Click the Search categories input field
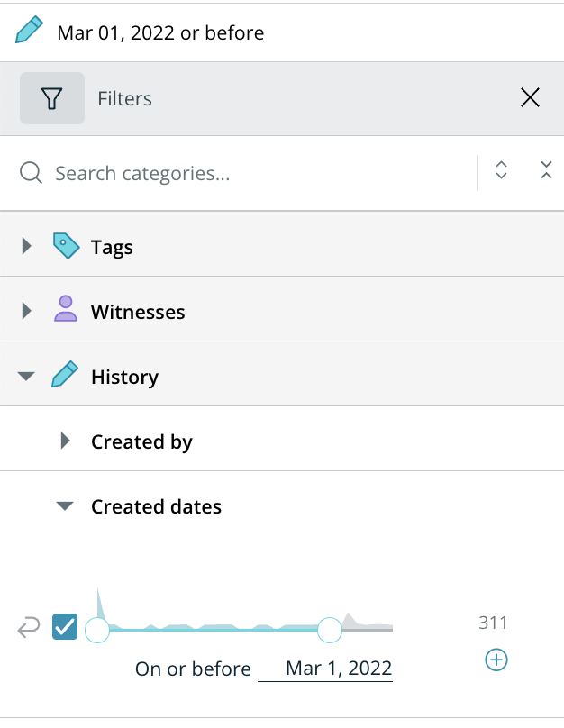 point(262,173)
